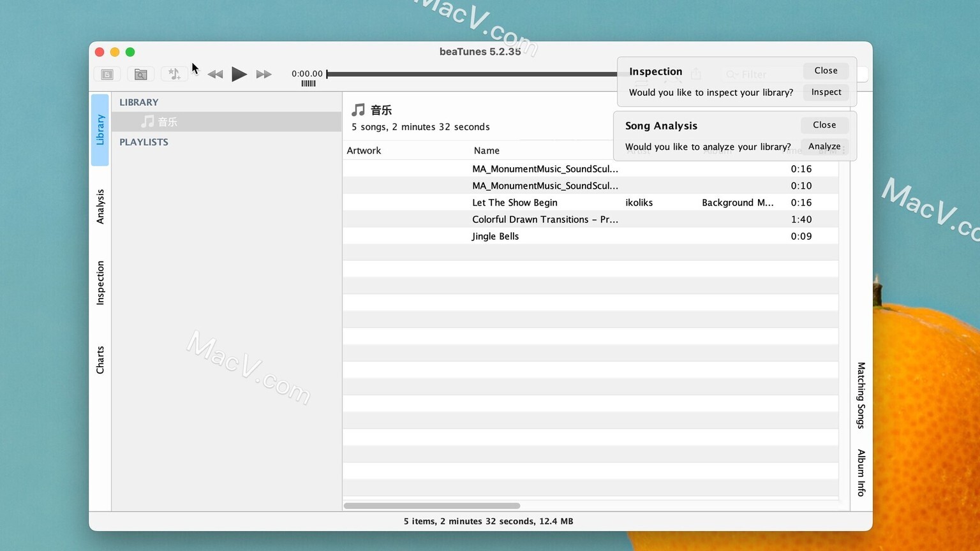Click the 0:09 time cell
Screen dimensions: 980x551
click(801, 236)
